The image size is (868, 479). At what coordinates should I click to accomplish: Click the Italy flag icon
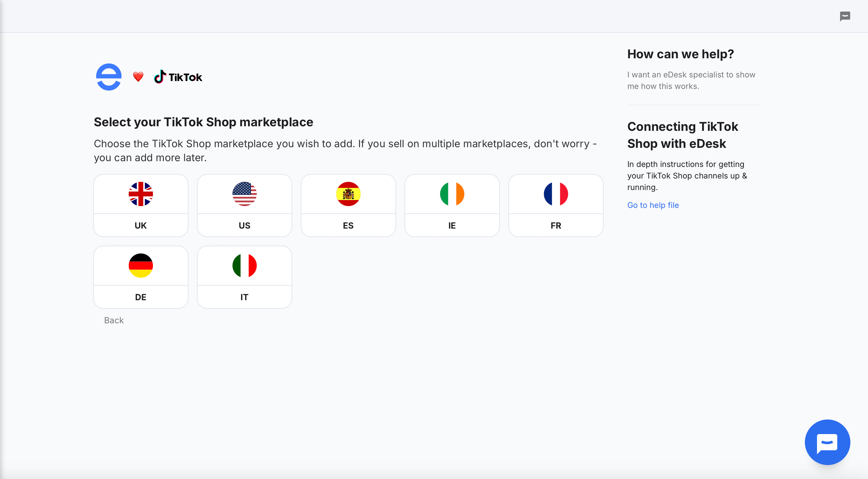tap(244, 266)
